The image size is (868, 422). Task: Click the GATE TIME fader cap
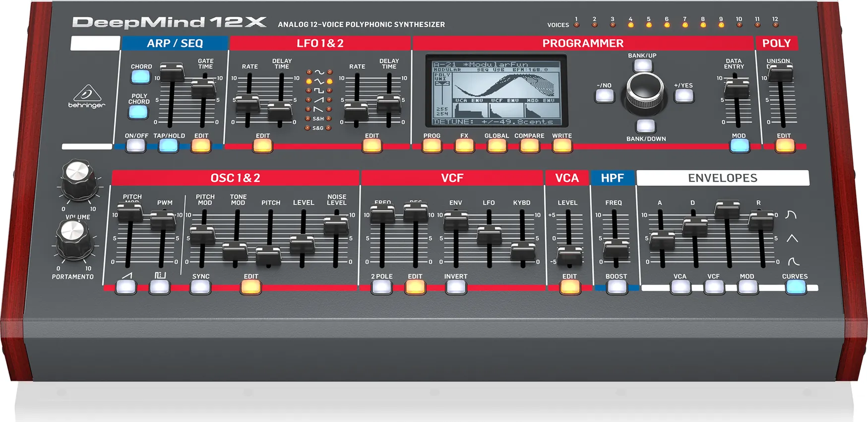click(x=203, y=88)
